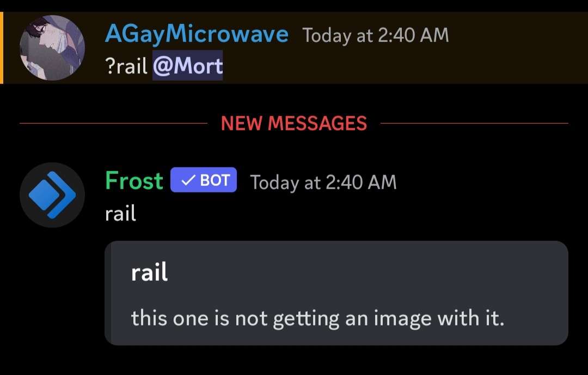Viewport: 588px width, 375px height.
Task: Click the red line right of NEW MESSAGES
Action: 474,123
